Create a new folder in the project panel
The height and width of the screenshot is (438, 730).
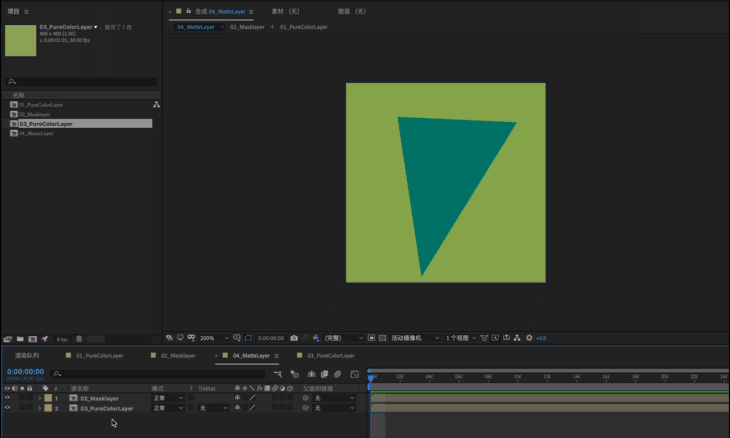pos(20,339)
